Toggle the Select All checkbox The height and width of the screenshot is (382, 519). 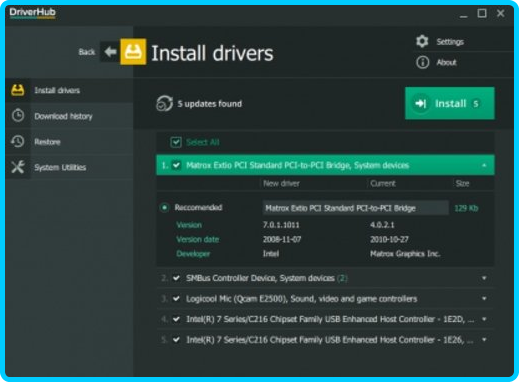[x=176, y=142]
